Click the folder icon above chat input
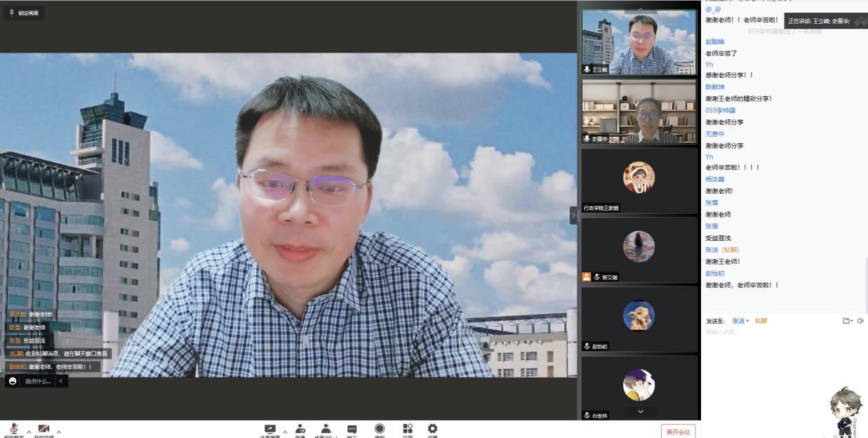 [847, 321]
